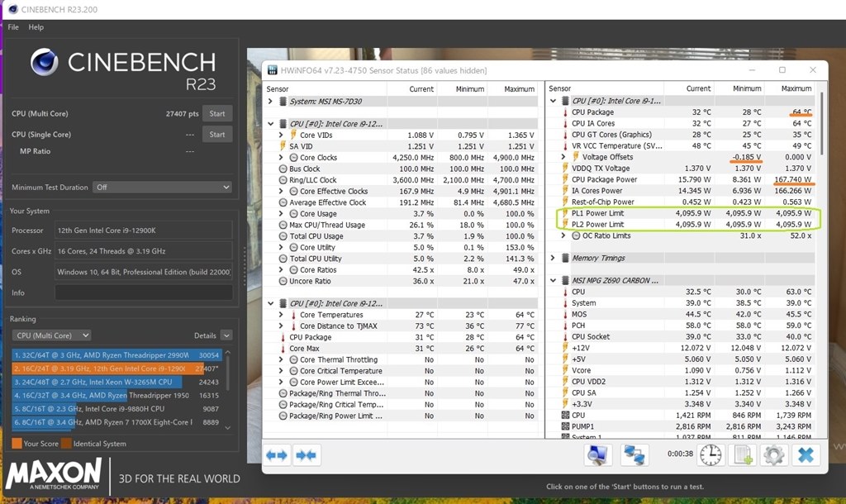Collapse the MSI MPG Z690 CARBON group
Screen dimensions: 846x504
553,281
